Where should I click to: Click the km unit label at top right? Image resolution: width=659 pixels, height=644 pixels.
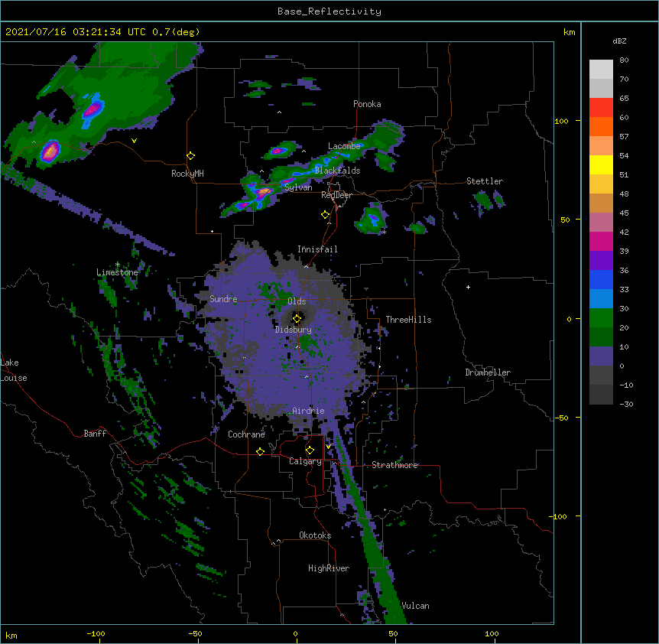(569, 32)
